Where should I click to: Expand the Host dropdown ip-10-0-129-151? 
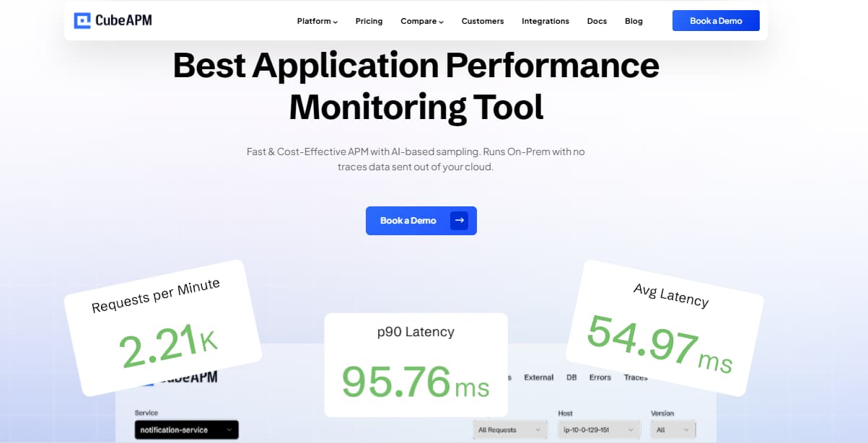(x=598, y=430)
